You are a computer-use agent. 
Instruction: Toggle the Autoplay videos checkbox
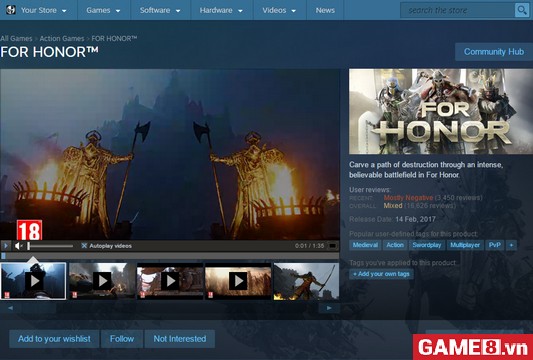(x=84, y=246)
